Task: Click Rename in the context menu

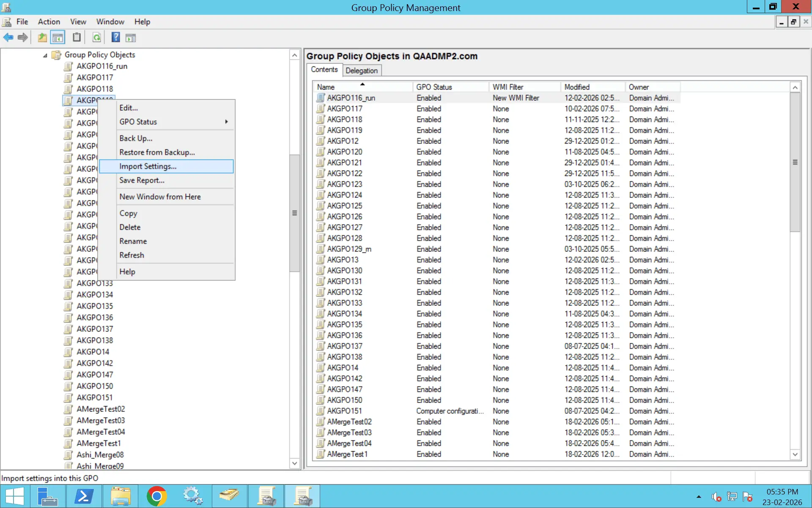Action: click(x=133, y=241)
